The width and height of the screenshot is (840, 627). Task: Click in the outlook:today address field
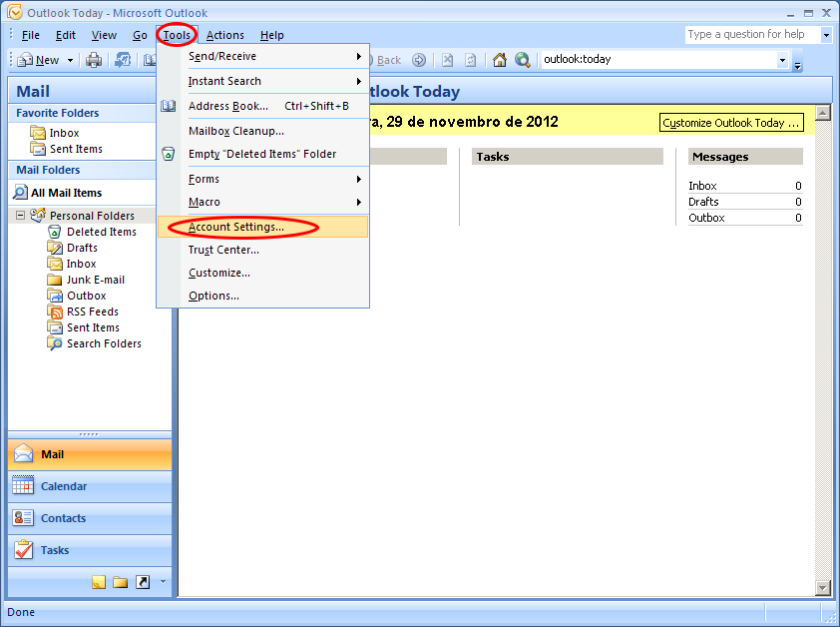pos(658,60)
